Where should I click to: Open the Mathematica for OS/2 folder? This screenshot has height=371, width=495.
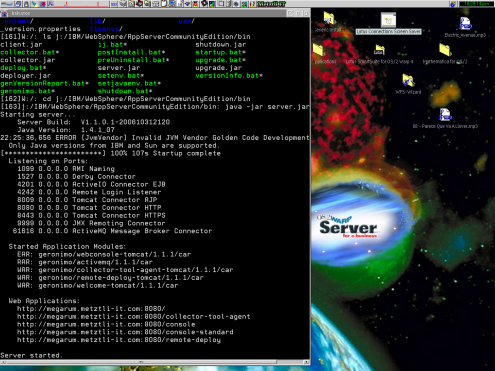click(x=445, y=50)
